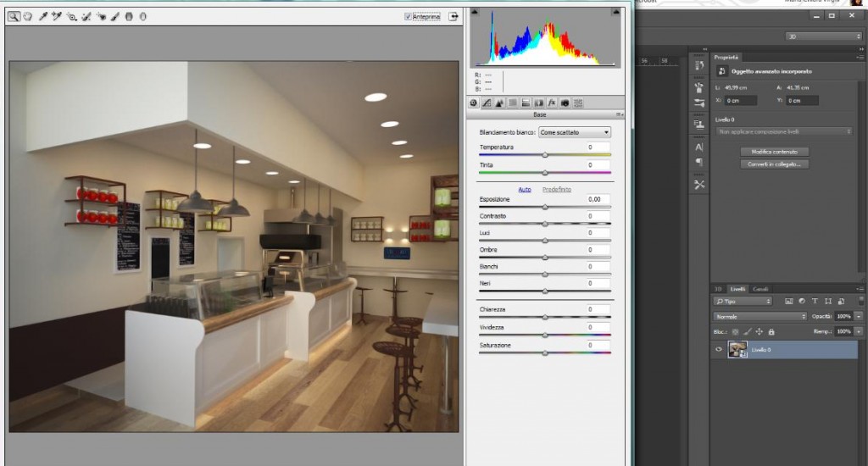Open the Character panel icon
Image resolution: width=868 pixels, height=466 pixels.
click(699, 147)
